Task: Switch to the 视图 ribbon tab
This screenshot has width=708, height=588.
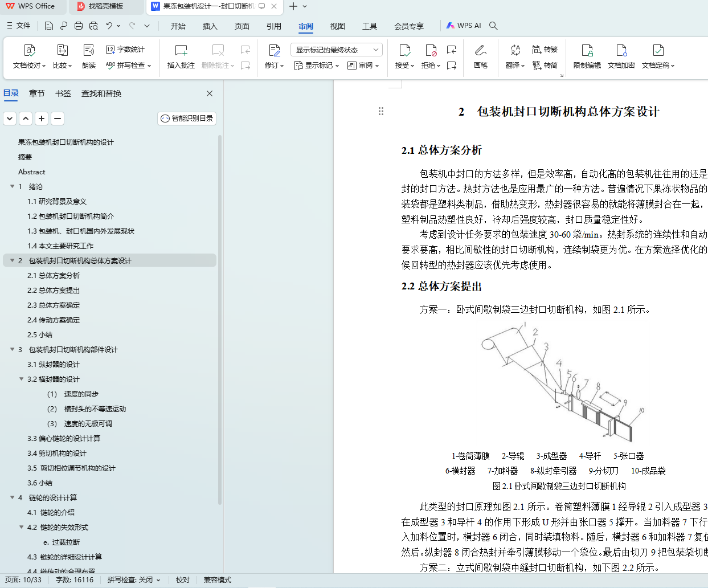Action: point(338,26)
